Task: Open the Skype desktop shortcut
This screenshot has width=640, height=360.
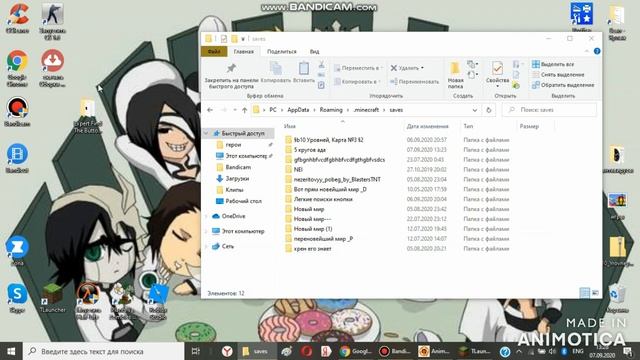Action: tap(17, 298)
